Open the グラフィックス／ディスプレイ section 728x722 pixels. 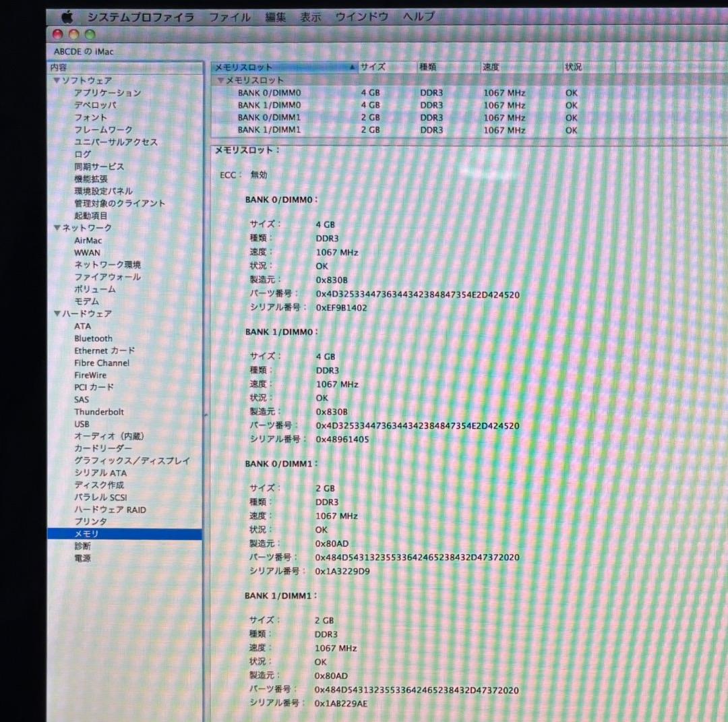133,460
